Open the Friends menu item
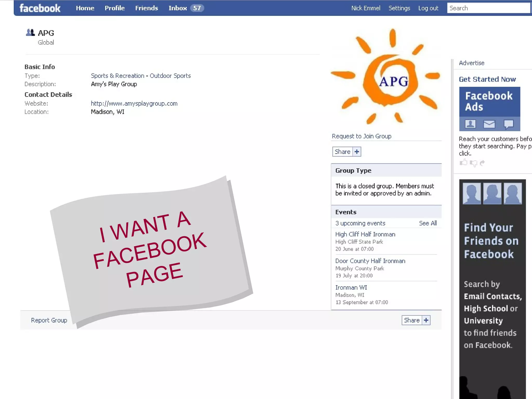This screenshot has height=399, width=532. [147, 8]
